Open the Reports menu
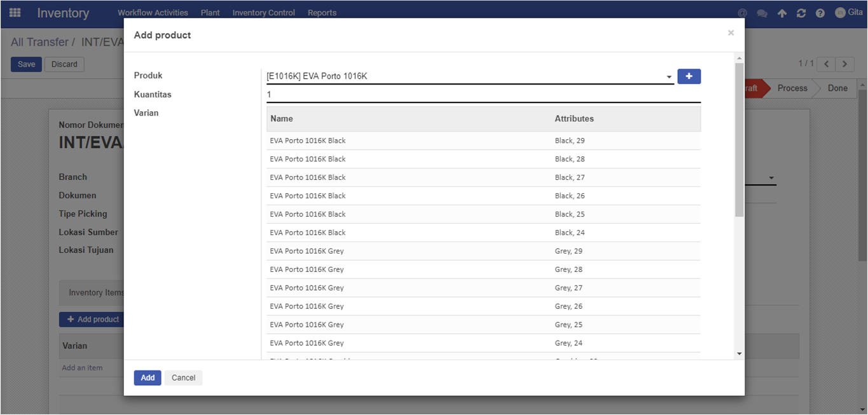The image size is (868, 415). coord(322,13)
